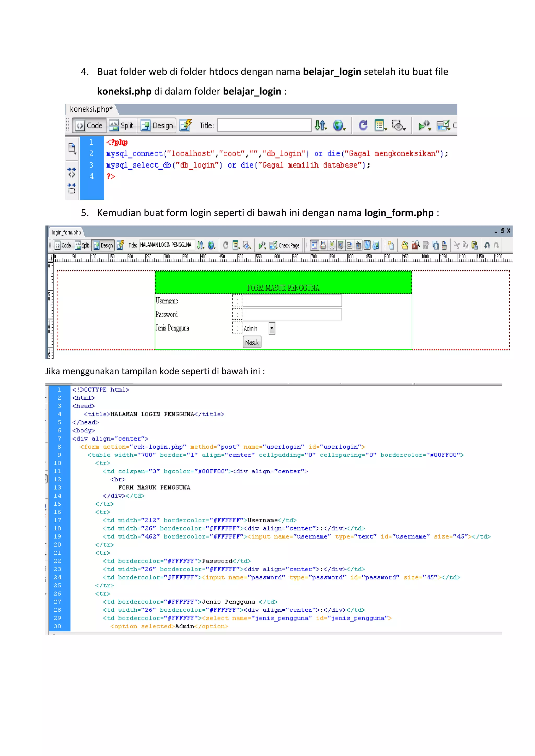Screen dimensions: 535x756
Task: Click File Management icon in koneksi.php toolbar
Action: tap(320, 126)
